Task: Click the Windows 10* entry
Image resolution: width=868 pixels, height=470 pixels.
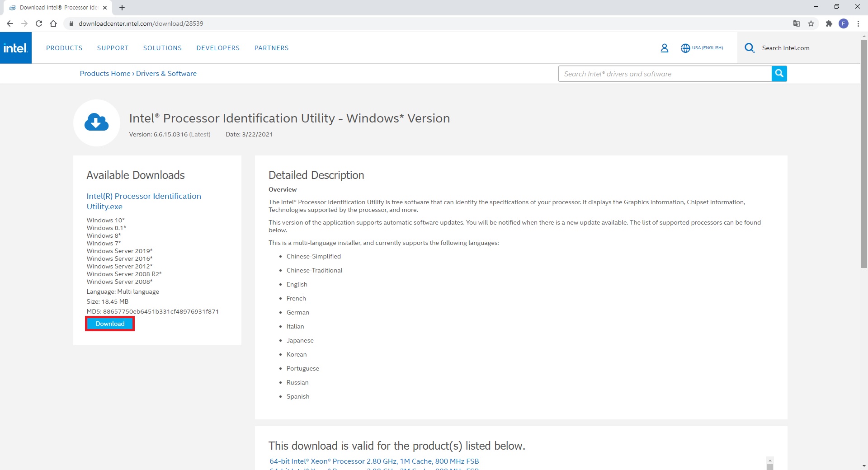Action: click(x=106, y=220)
